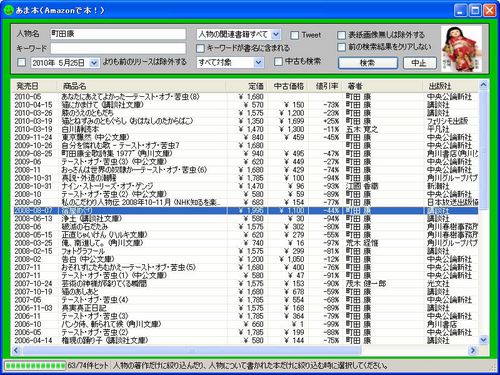The height and width of the screenshot is (375, 500).
Task: Click the book cover thumbnail image
Action: point(462,49)
